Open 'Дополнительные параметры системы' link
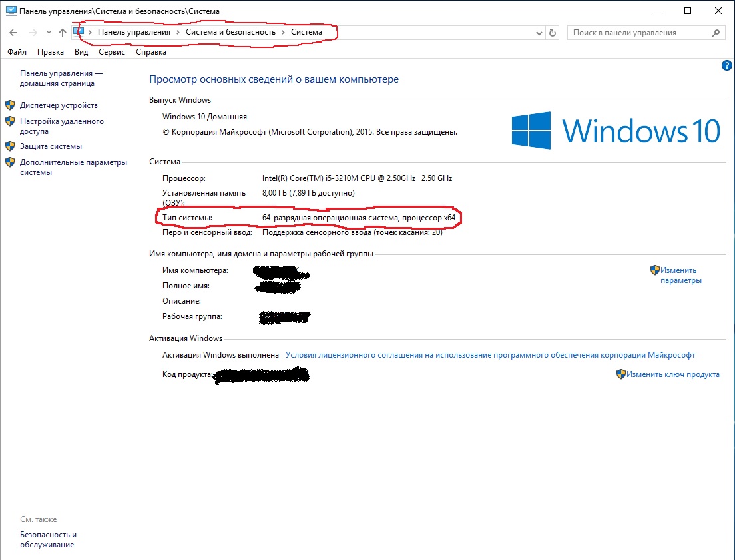The height and width of the screenshot is (560, 735). (73, 167)
